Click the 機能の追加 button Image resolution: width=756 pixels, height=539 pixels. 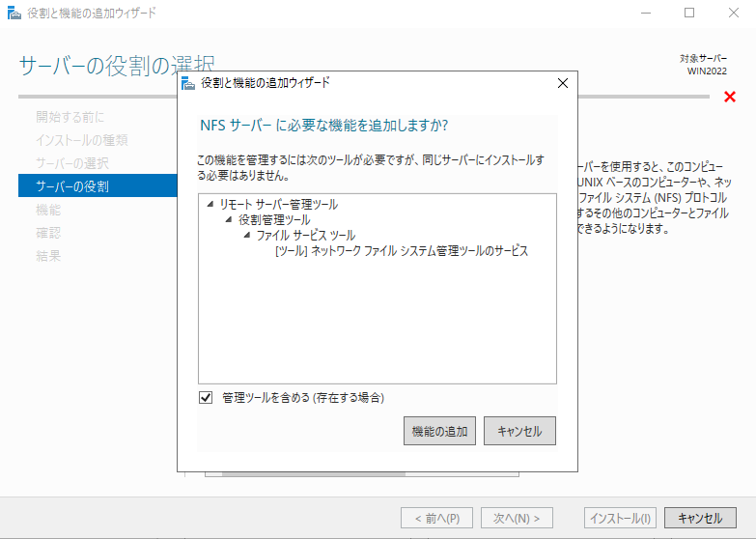click(x=439, y=431)
